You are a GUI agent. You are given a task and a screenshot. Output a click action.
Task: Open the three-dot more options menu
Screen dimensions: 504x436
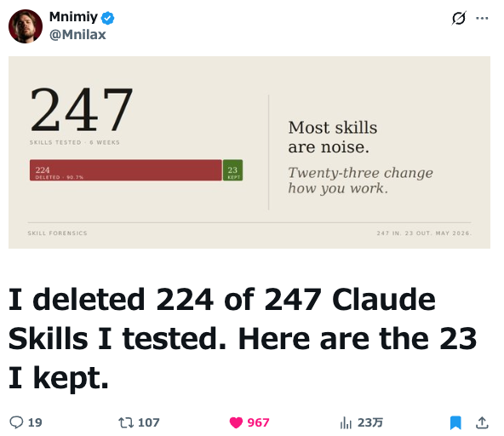pos(482,18)
